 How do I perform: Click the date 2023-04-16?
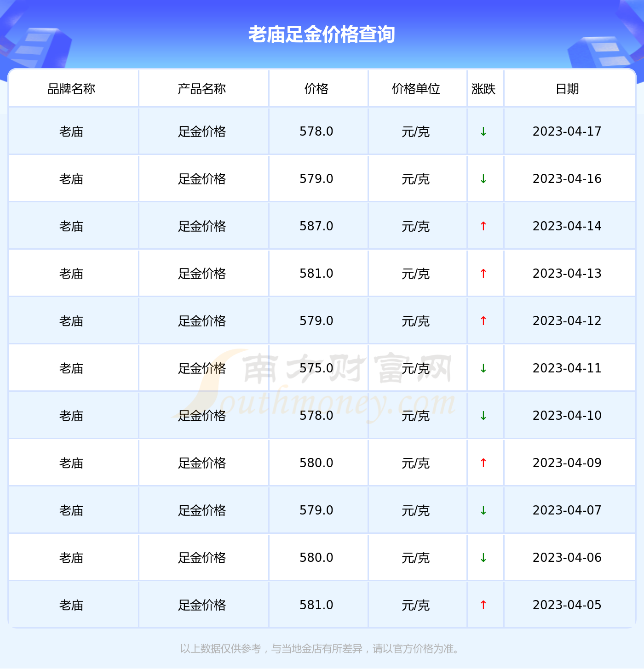coord(567,179)
